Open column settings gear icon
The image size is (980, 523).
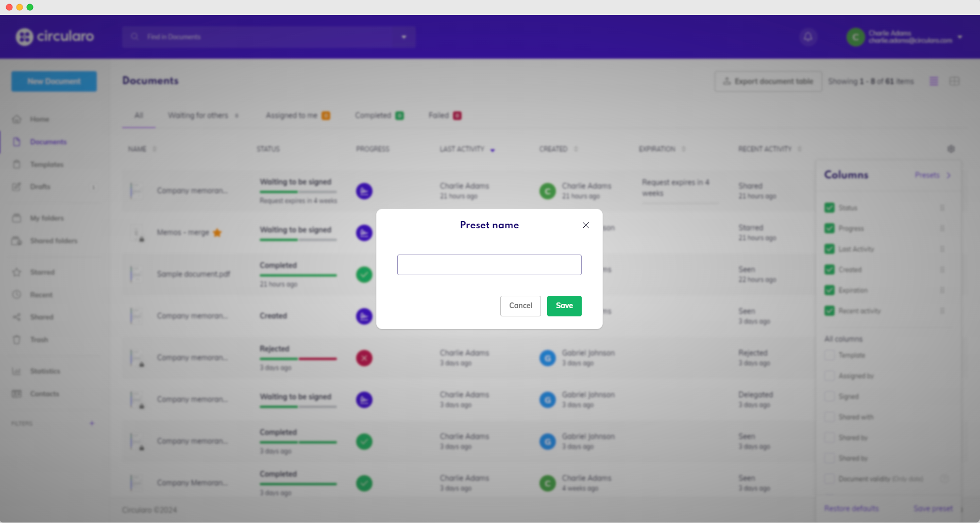951,149
